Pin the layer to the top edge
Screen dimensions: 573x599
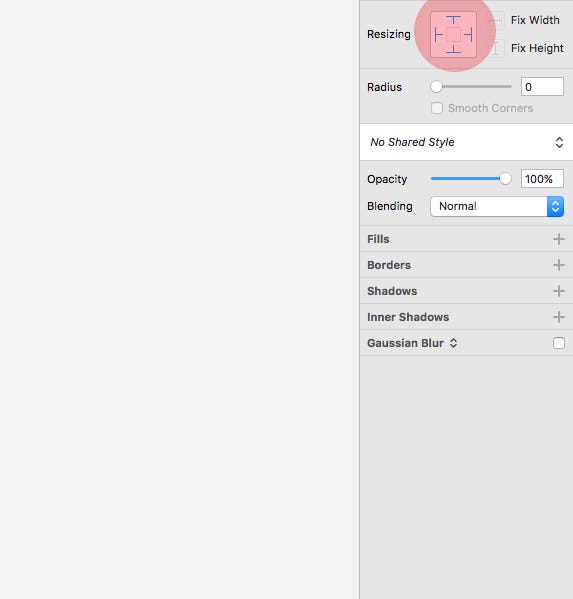click(453, 20)
